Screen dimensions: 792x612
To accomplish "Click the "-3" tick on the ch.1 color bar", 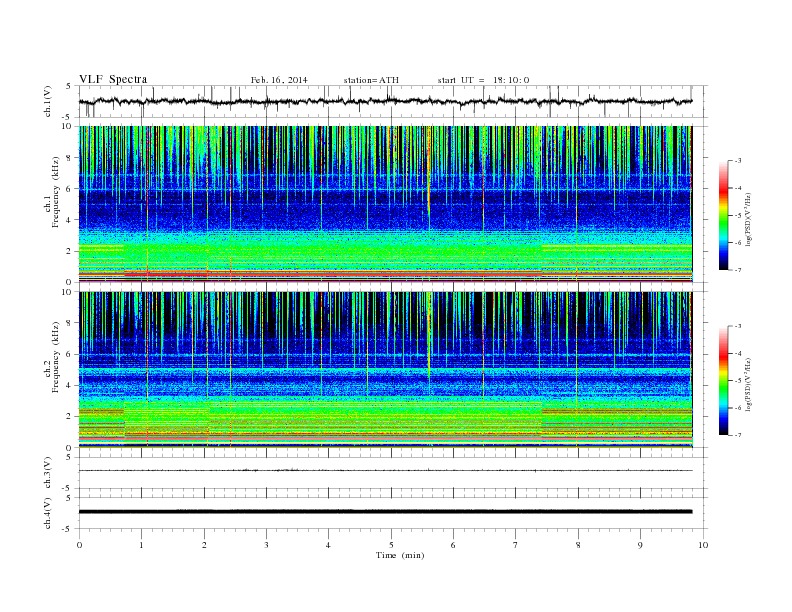I will pos(738,161).
